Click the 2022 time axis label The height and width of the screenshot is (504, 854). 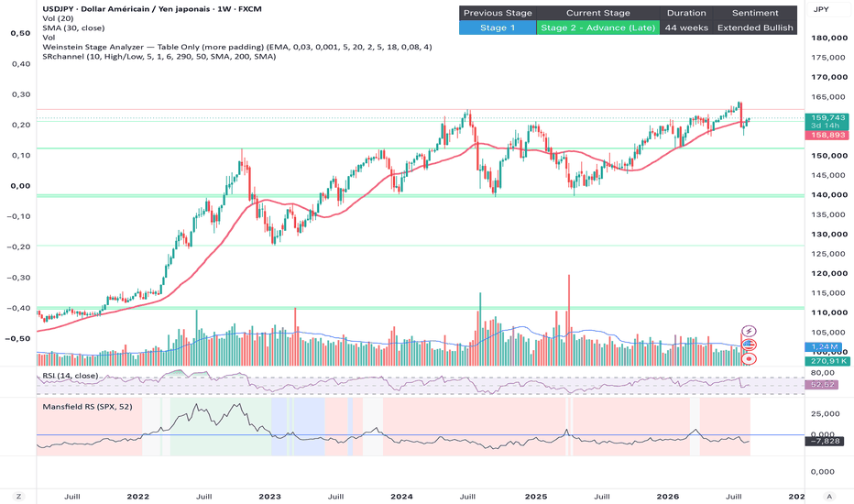[137, 497]
